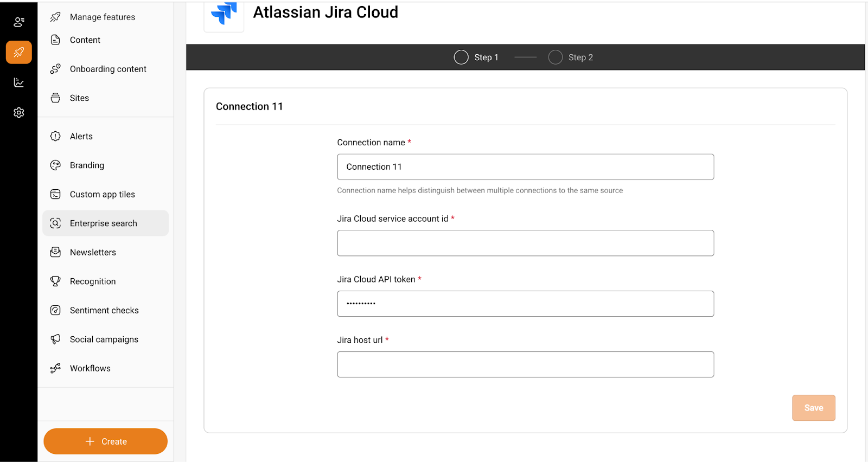Click the Branding palette icon
The height and width of the screenshot is (462, 868).
pyautogui.click(x=55, y=165)
